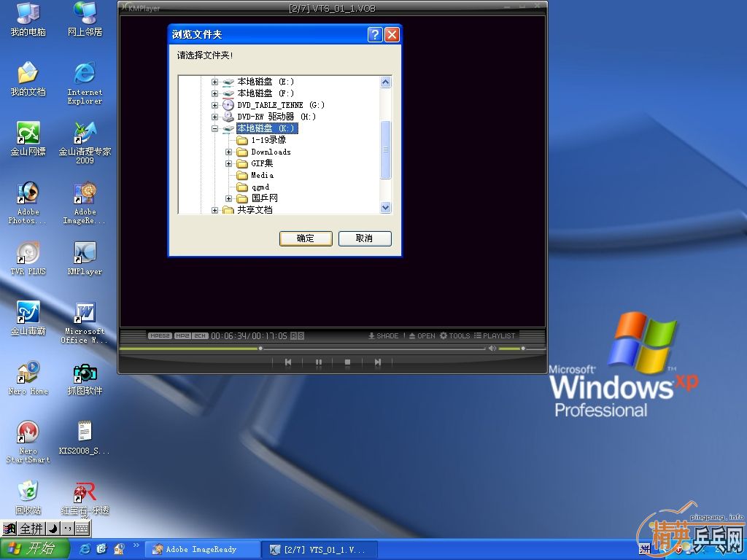Select the 金山毒霸 desktop shortcut
The width and height of the screenshot is (747, 560).
[x=28, y=318]
